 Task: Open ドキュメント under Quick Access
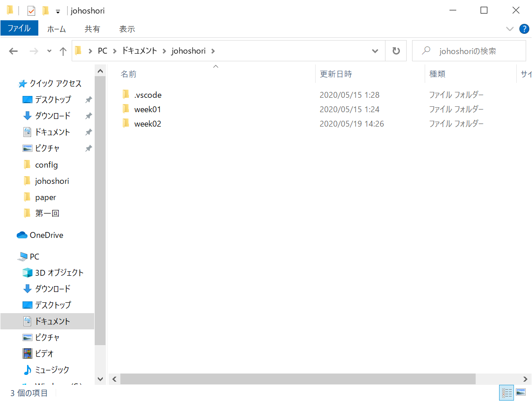click(52, 132)
